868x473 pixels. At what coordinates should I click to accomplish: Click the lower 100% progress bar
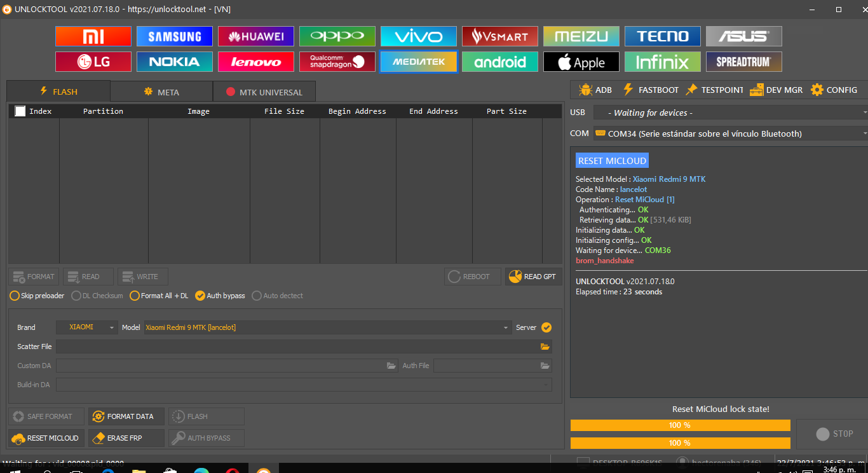(680, 443)
